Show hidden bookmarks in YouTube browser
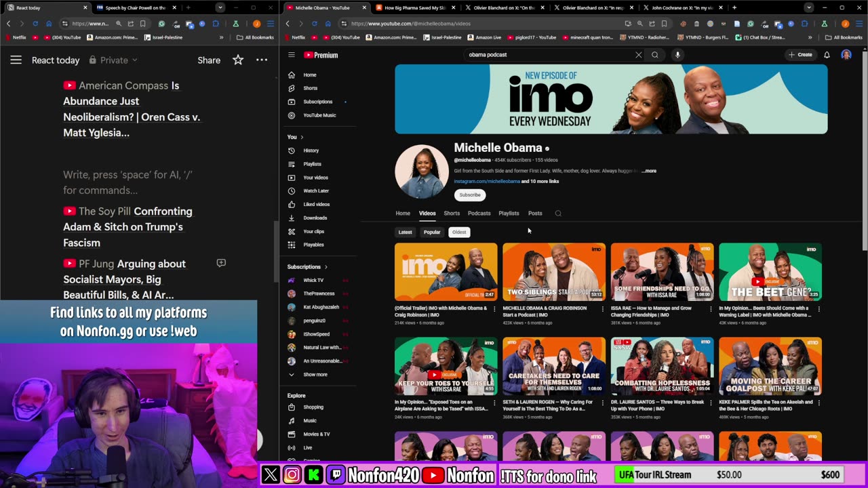This screenshot has width=868, height=488. 810,37
